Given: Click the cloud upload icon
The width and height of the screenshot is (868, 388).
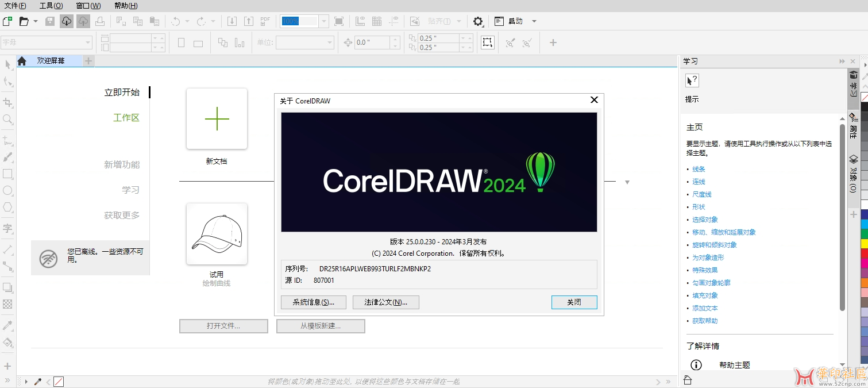Looking at the screenshot, I should click(x=83, y=21).
